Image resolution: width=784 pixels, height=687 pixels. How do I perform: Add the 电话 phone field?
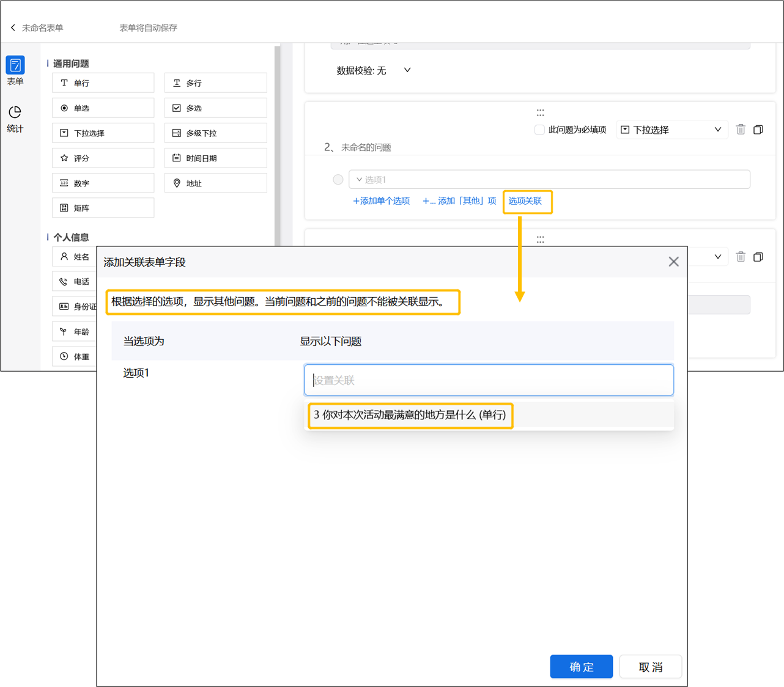75,282
